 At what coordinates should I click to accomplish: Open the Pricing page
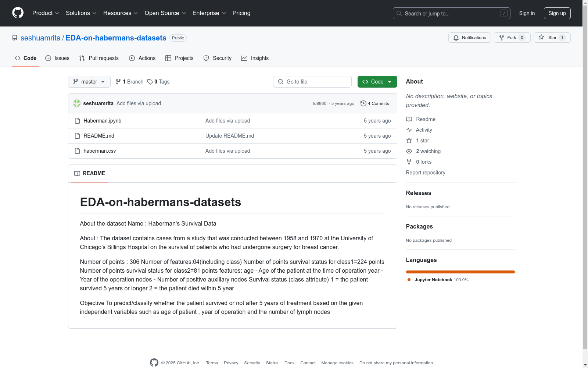tap(241, 13)
